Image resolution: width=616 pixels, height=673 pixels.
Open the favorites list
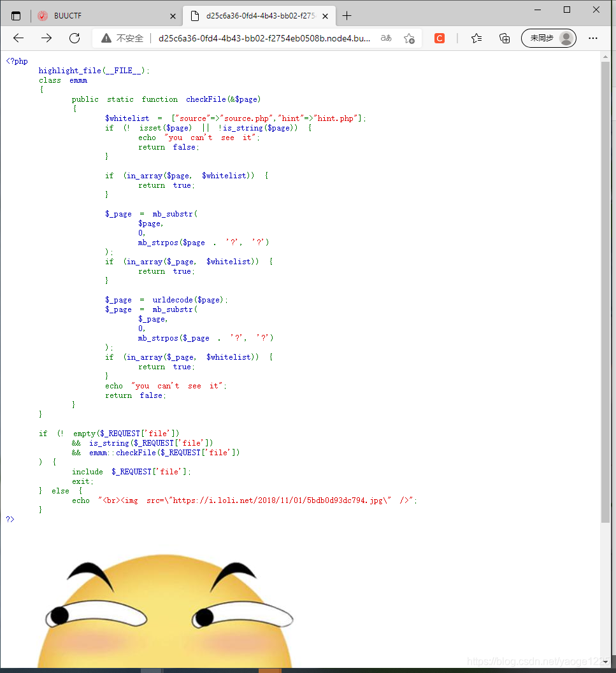pos(476,38)
